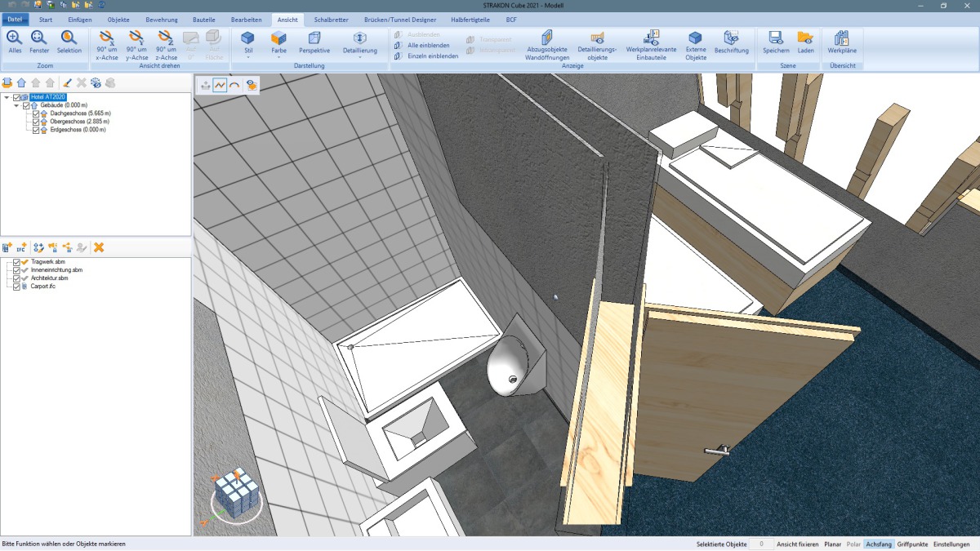Image resolution: width=980 pixels, height=551 pixels.
Task: Uncheck the Inneneinrichtung.sbm model
Action: (16, 269)
